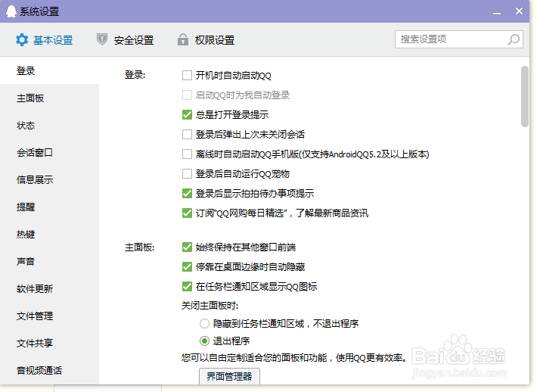The image size is (537, 392).
Task: Close the 系统设置 window
Action: [519, 11]
